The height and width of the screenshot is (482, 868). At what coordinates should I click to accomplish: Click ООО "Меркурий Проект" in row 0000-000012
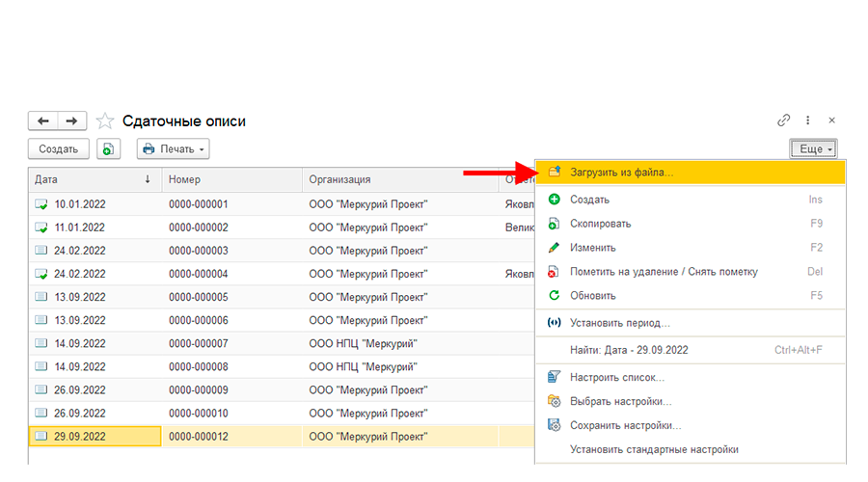(400, 436)
